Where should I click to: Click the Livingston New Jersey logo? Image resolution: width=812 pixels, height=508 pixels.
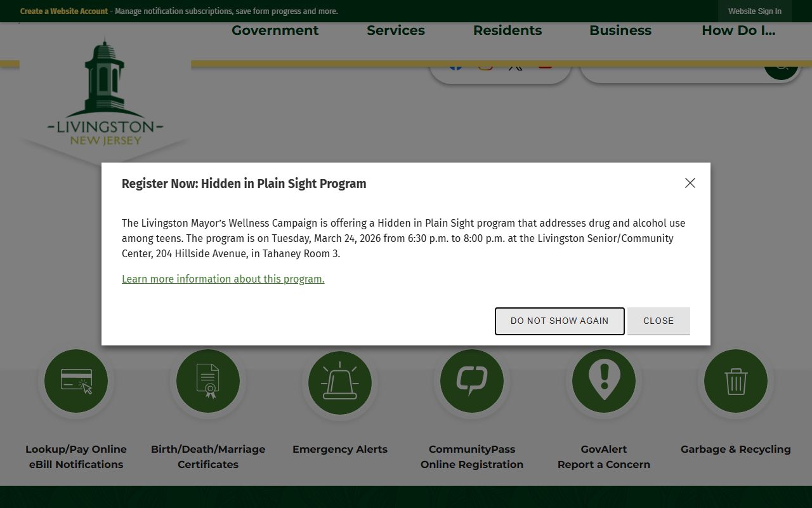click(x=105, y=94)
